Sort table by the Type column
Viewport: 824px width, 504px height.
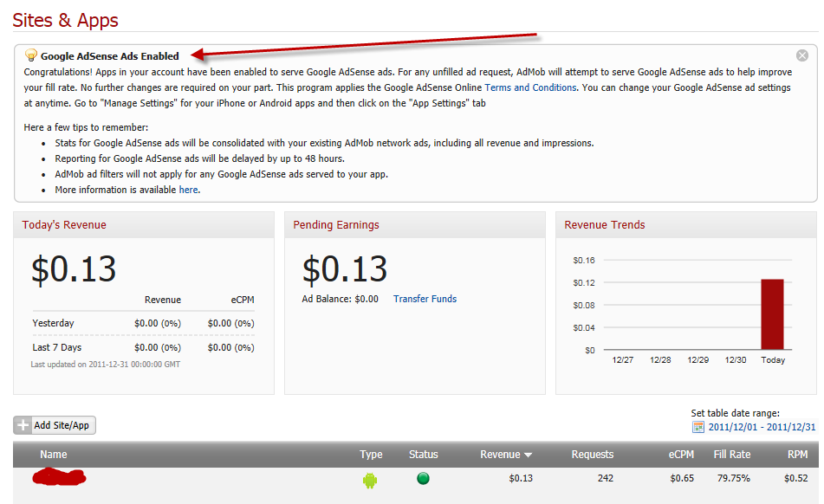coord(371,455)
